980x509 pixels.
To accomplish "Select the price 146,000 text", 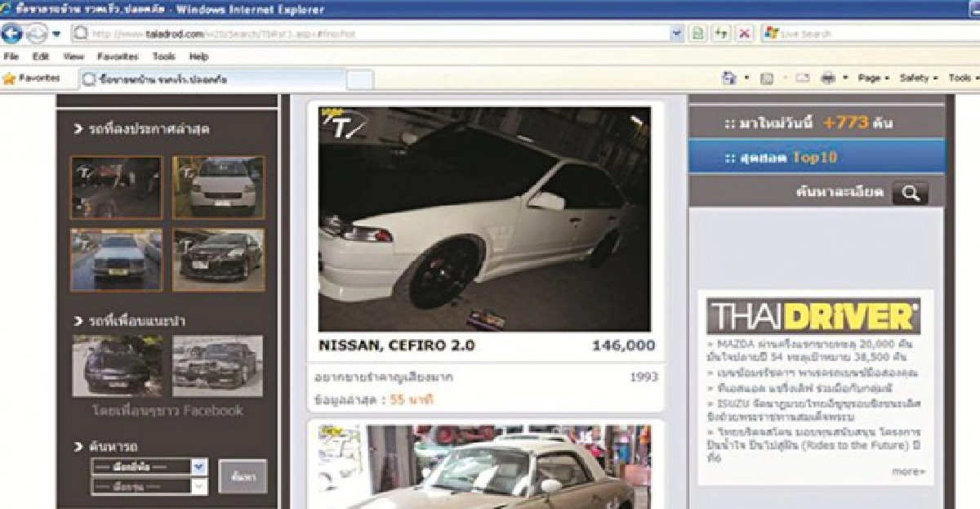I will pos(623,346).
